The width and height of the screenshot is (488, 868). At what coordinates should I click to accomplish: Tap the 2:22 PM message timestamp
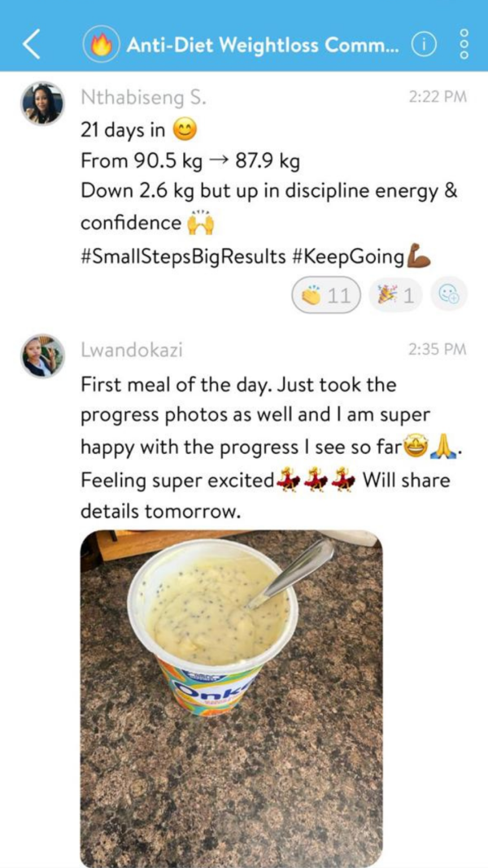click(x=438, y=98)
